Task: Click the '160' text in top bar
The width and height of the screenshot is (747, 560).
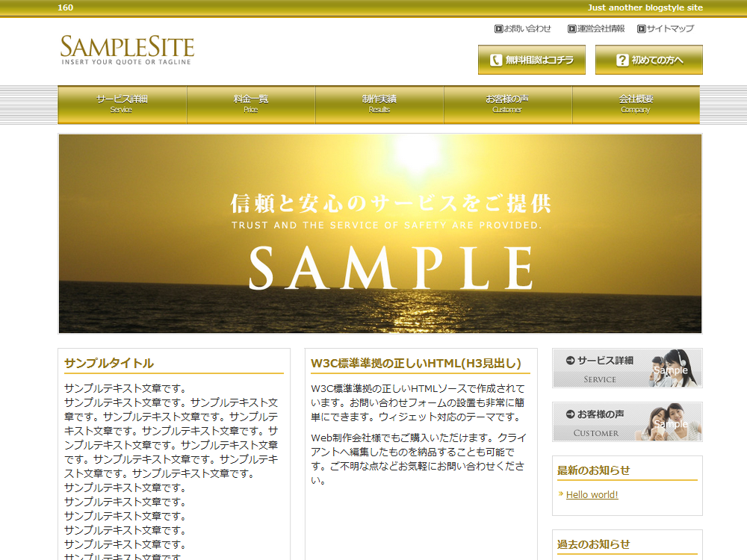Action: click(x=65, y=7)
